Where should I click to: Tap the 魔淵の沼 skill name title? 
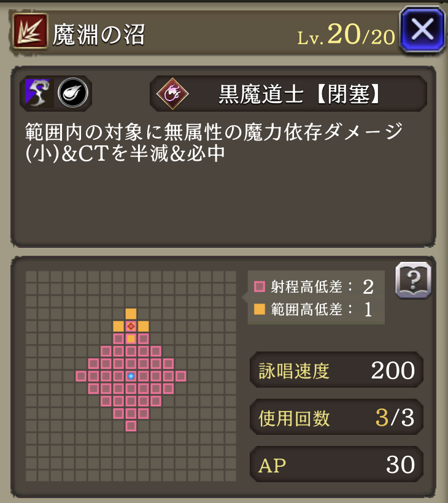(99, 34)
